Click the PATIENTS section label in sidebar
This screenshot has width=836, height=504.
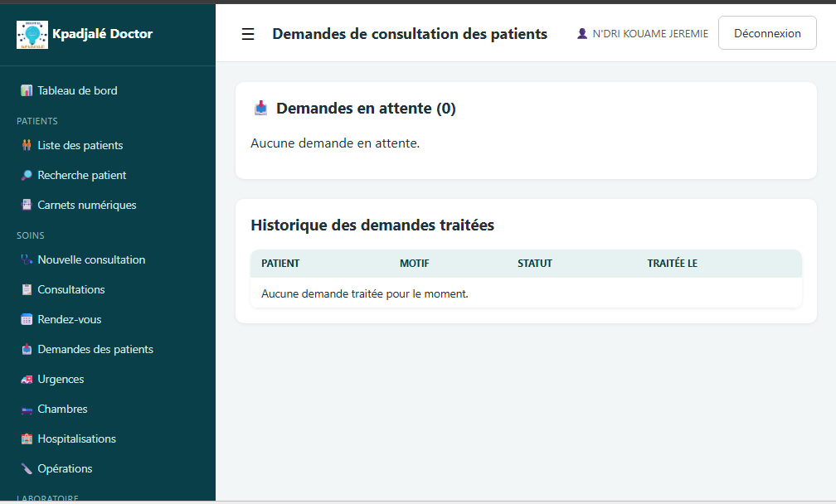point(36,121)
